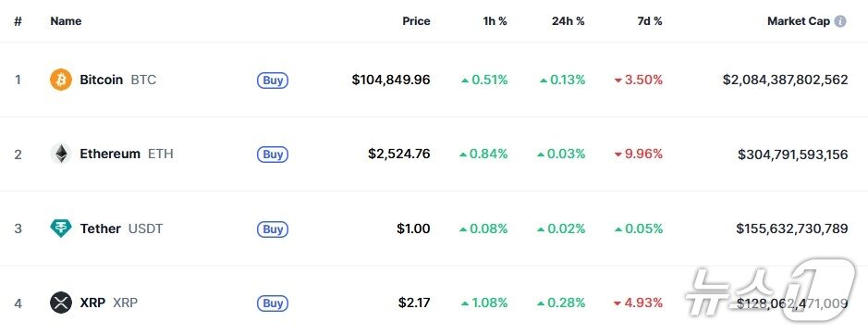Sort table by the Price column header
Viewport: 868px width, 334px height.
click(416, 21)
